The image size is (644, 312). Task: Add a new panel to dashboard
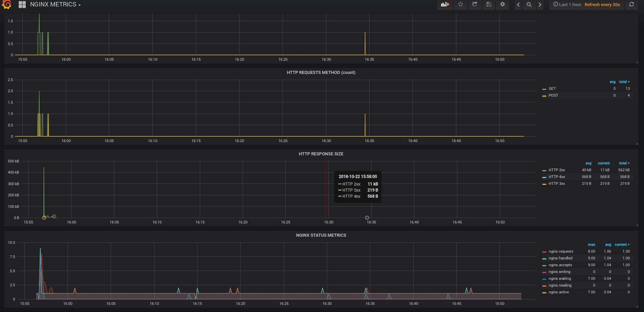click(445, 4)
